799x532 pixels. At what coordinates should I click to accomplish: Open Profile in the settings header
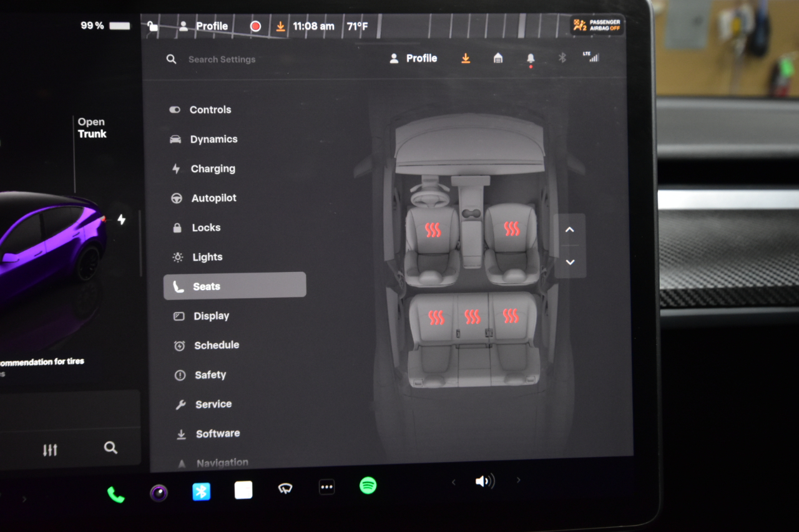(x=413, y=58)
